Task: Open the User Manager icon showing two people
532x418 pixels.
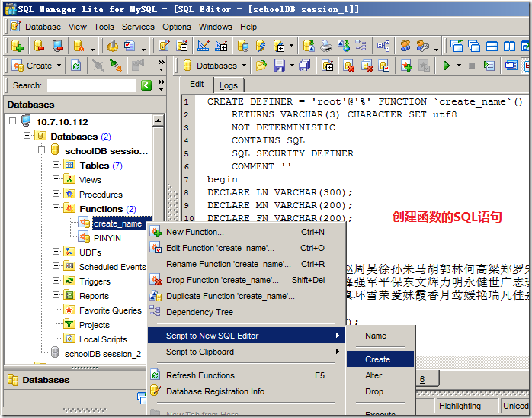Action: click(x=405, y=46)
